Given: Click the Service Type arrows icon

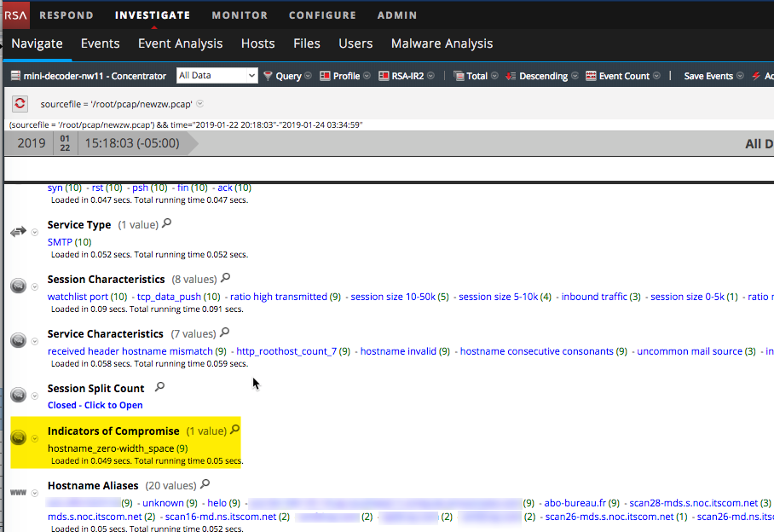Looking at the screenshot, I should [x=18, y=232].
